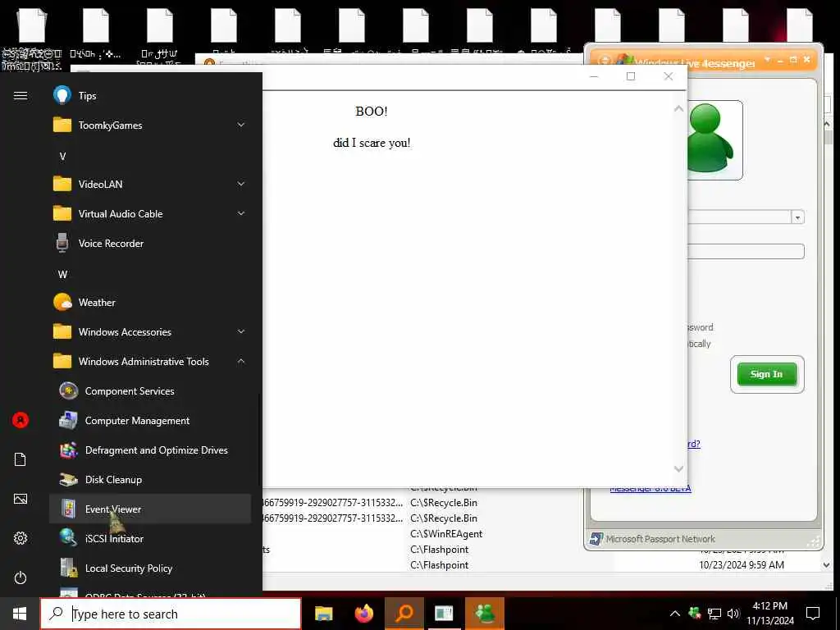Image resolution: width=840 pixels, height=630 pixels.
Task: Open Computer Management icon
Action: click(69, 421)
